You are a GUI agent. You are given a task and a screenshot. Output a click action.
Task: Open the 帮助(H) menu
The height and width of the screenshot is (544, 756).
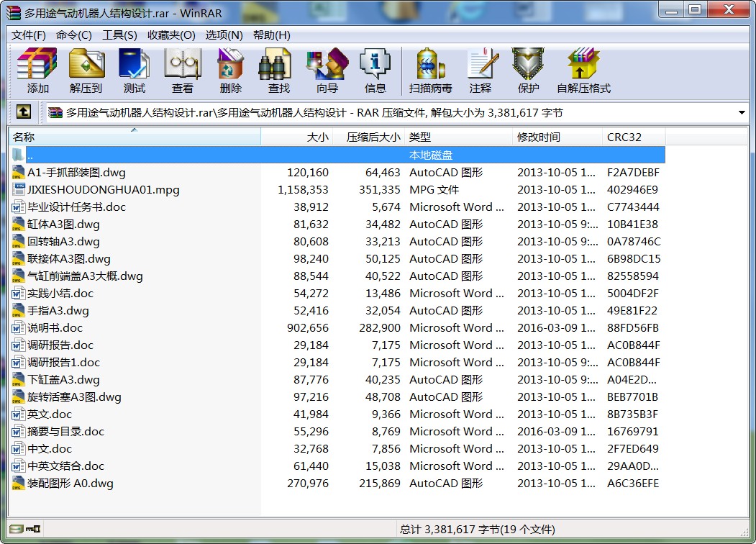[x=271, y=35]
